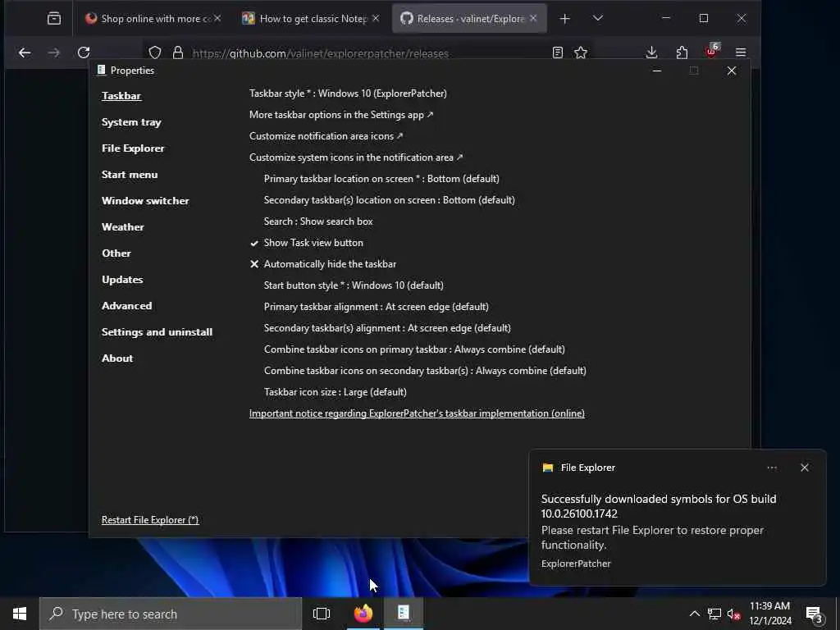Show hidden system tray icons
Image resolution: width=840 pixels, height=630 pixels.
[694, 614]
